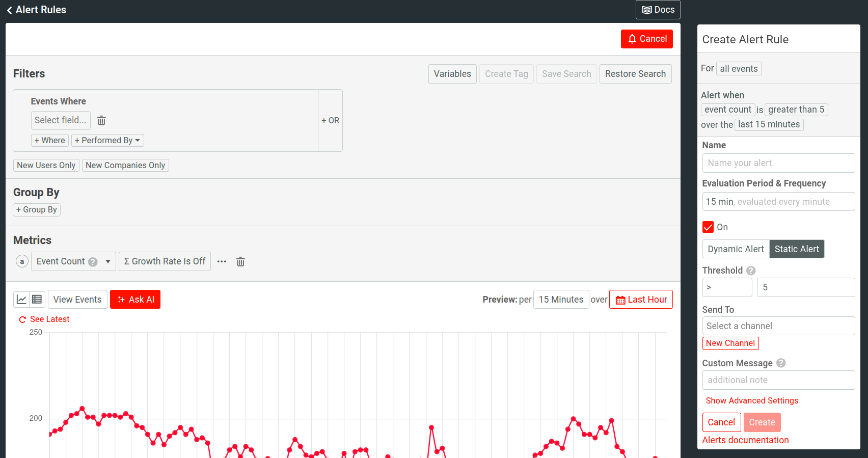The image size is (868, 458).
Task: Click the Name your alert input field
Action: [x=778, y=163]
